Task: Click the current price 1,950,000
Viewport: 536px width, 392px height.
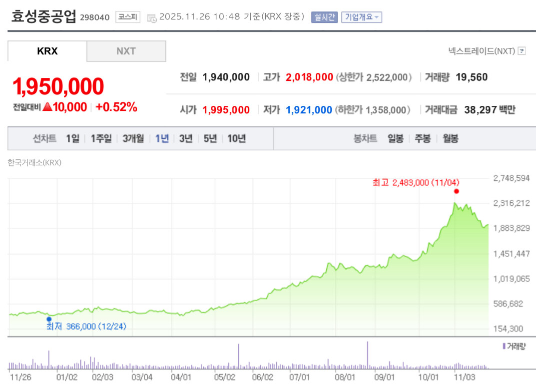Action: (x=58, y=86)
